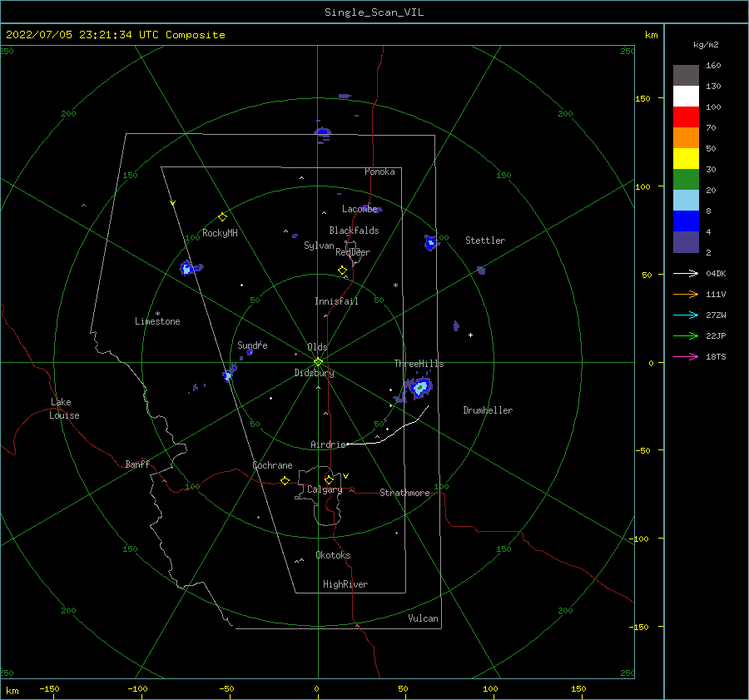Click the asterisk marker east of Innisfail
The width and height of the screenshot is (749, 700).
click(x=395, y=285)
